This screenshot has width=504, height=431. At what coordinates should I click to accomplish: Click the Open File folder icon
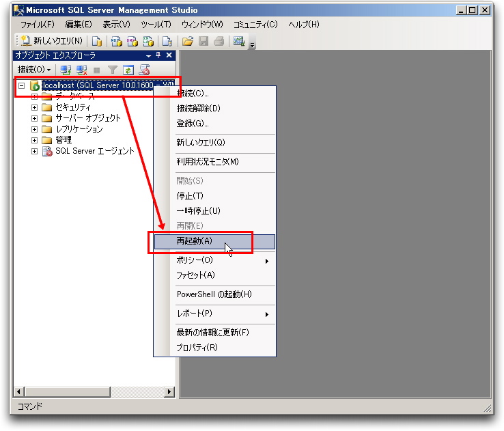pyautogui.click(x=188, y=41)
